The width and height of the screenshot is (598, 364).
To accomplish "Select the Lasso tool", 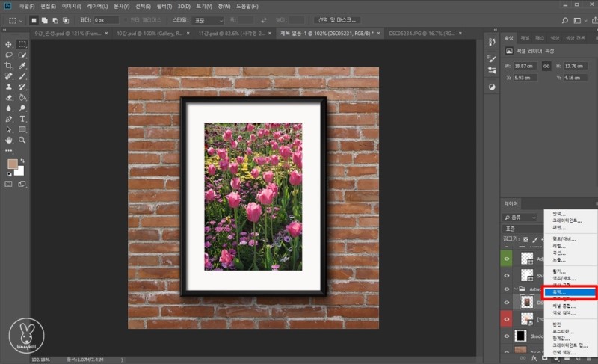I will click(x=9, y=55).
